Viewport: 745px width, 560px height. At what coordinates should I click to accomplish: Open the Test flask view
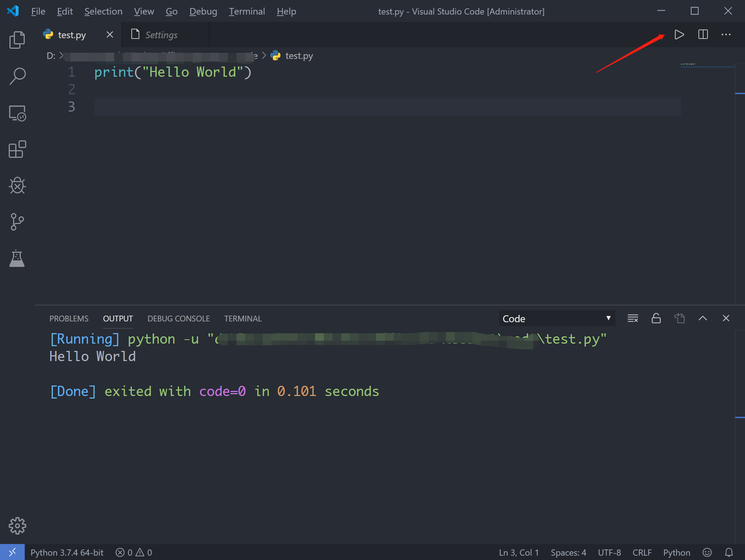17,258
